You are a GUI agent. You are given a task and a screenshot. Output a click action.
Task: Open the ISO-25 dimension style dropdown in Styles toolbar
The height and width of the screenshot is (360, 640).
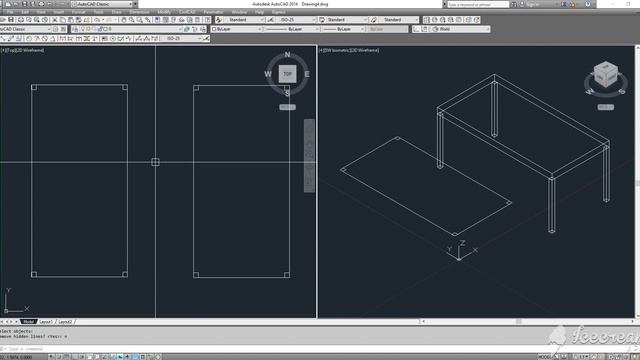pyautogui.click(x=295, y=20)
